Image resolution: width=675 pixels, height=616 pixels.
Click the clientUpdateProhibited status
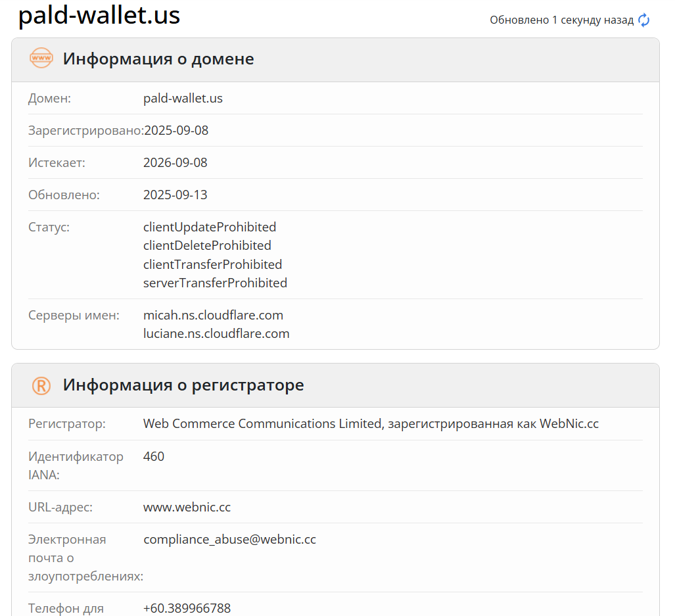point(210,227)
